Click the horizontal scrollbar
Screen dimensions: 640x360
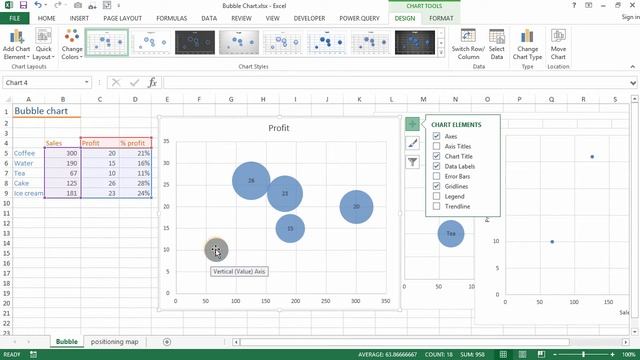(404, 342)
